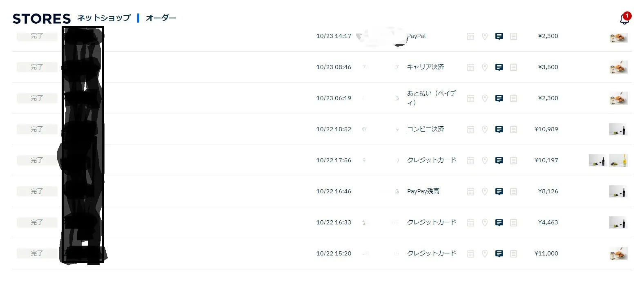Click the calendar icon in the PayPay残高 order row
The height and width of the screenshot is (291, 644).
coord(470,192)
